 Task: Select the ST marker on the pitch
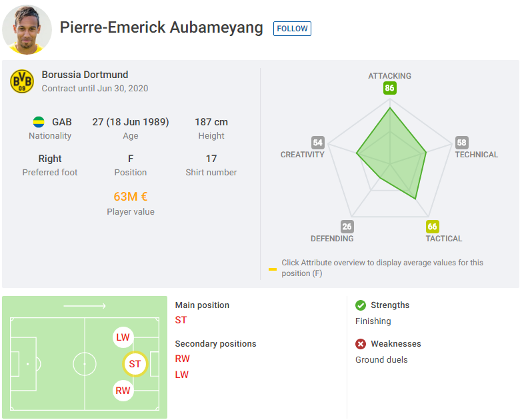(135, 364)
